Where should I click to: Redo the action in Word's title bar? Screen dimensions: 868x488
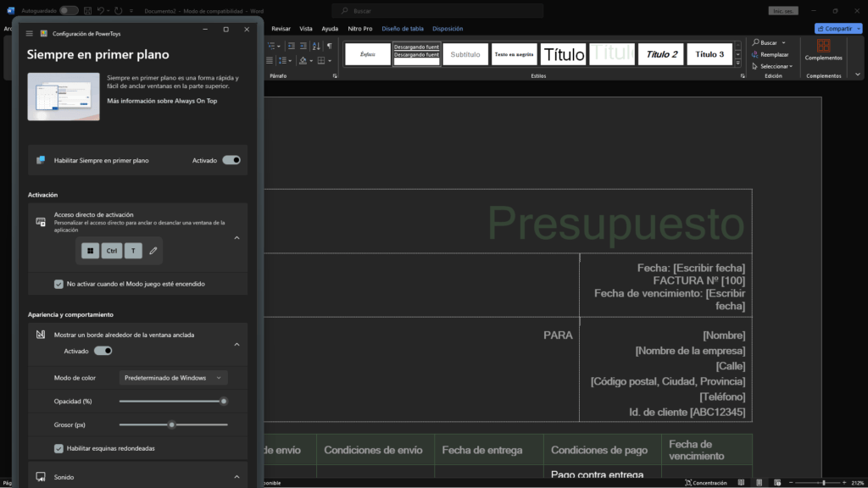click(119, 10)
